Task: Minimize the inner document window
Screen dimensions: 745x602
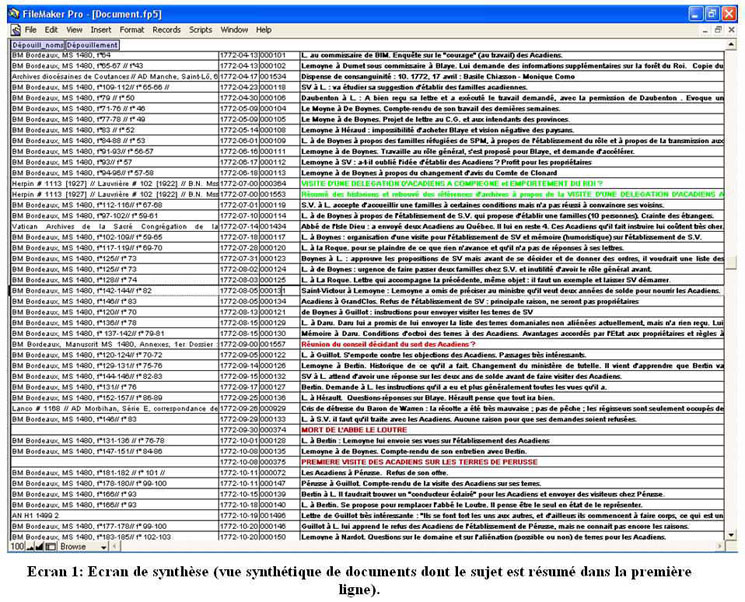Action: [705, 29]
